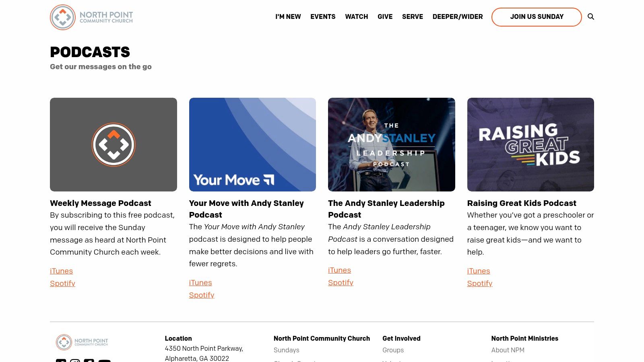Image resolution: width=644 pixels, height=362 pixels.
Task: Open the YouTube icon in the footer
Action: tap(104, 360)
